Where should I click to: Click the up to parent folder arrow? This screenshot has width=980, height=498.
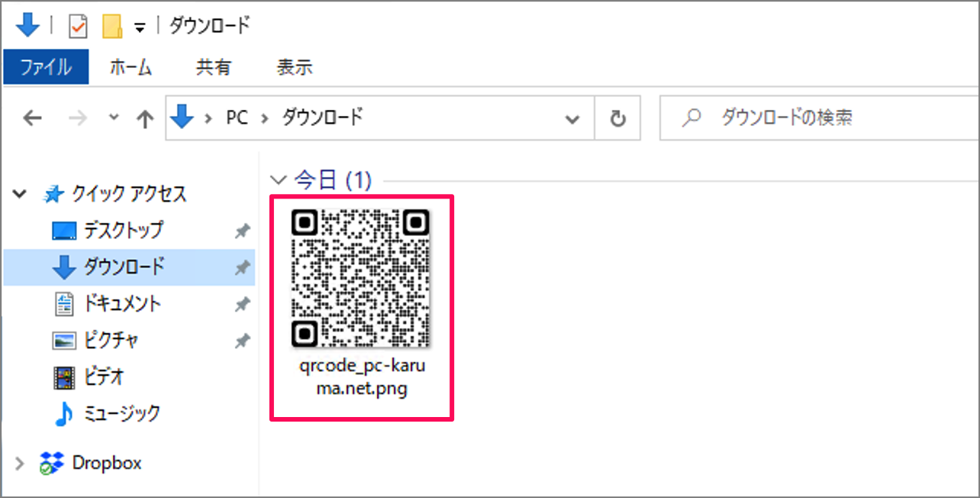[x=144, y=118]
